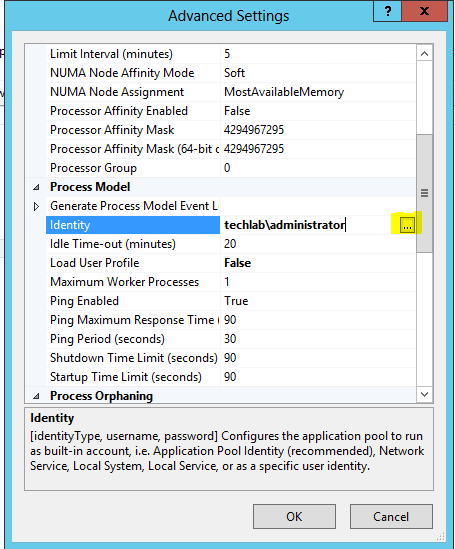The image size is (455, 549).
Task: Click Idle Time-out value 20
Action: (x=230, y=244)
